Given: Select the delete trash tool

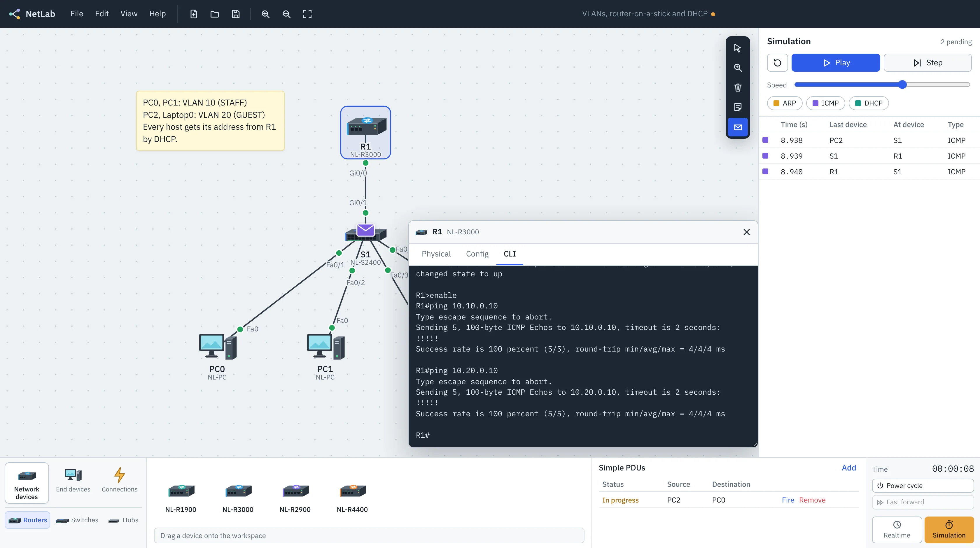Looking at the screenshot, I should point(738,87).
